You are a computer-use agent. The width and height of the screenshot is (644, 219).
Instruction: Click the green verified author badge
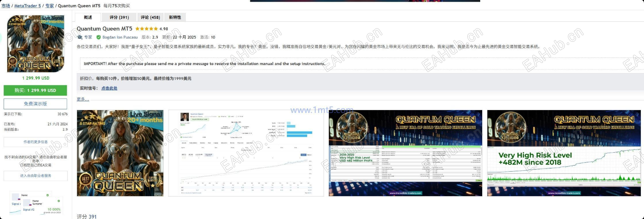[99, 37]
